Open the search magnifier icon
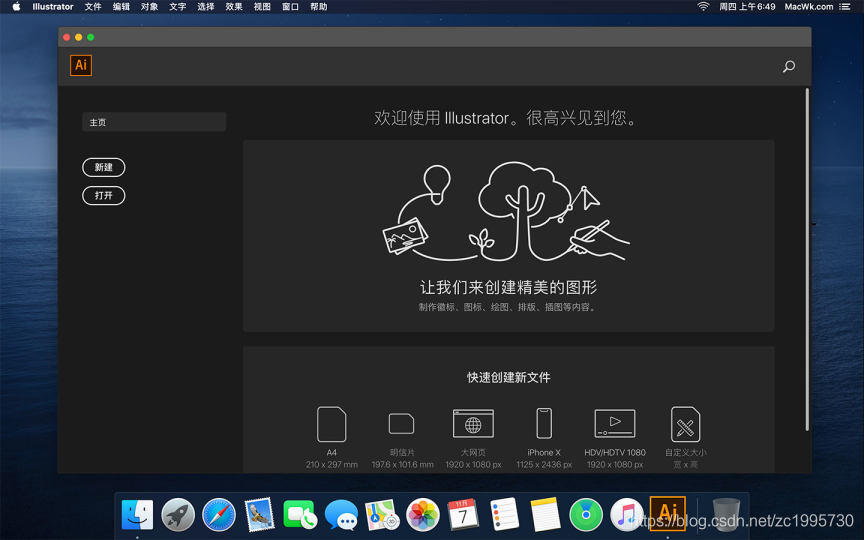 point(789,67)
